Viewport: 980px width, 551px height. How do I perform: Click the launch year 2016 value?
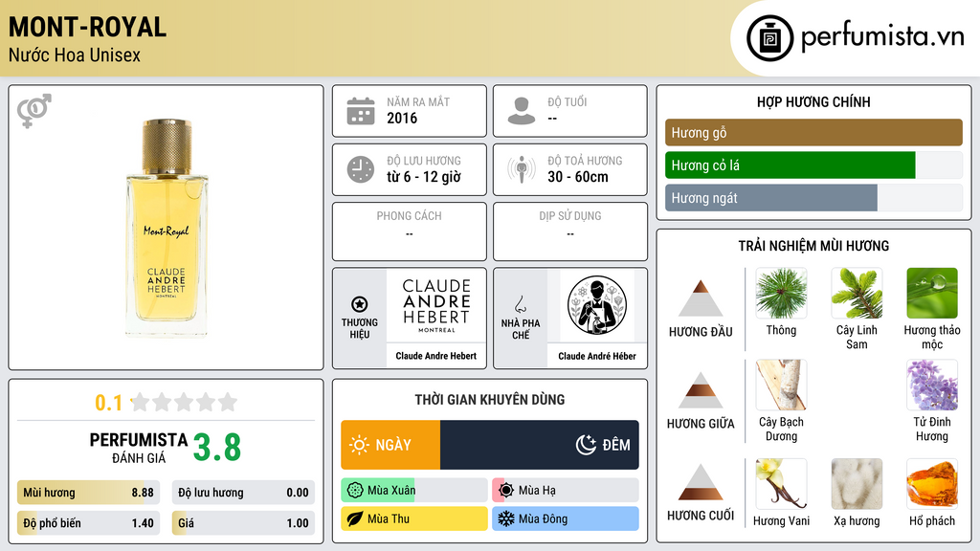click(402, 118)
